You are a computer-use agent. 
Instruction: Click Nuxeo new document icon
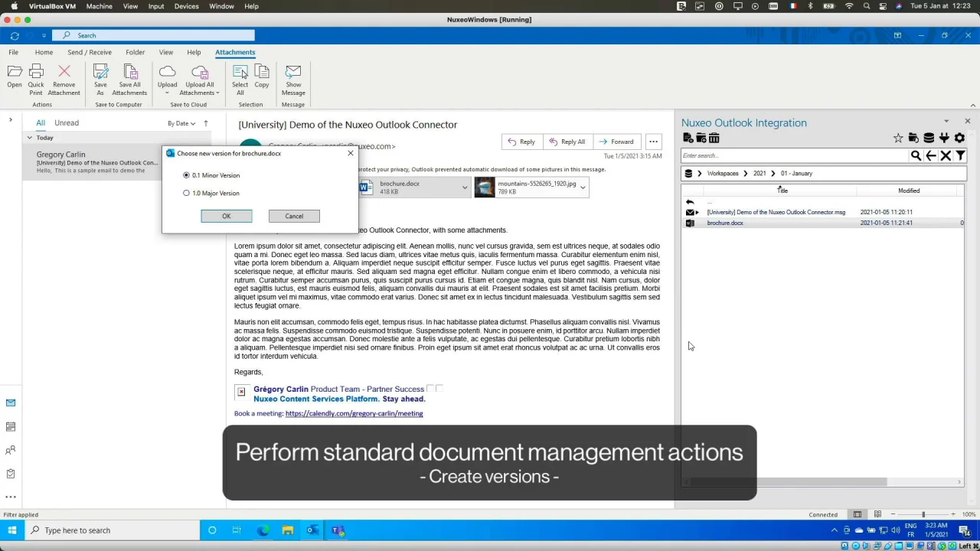688,138
